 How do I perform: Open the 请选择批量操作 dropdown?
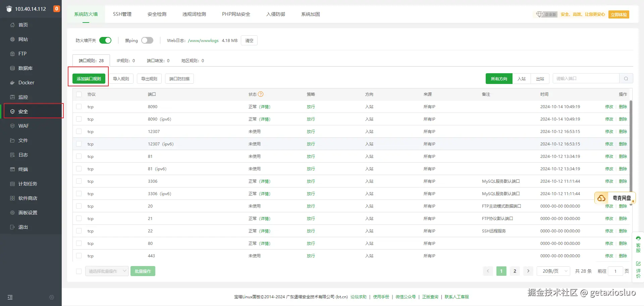point(107,271)
